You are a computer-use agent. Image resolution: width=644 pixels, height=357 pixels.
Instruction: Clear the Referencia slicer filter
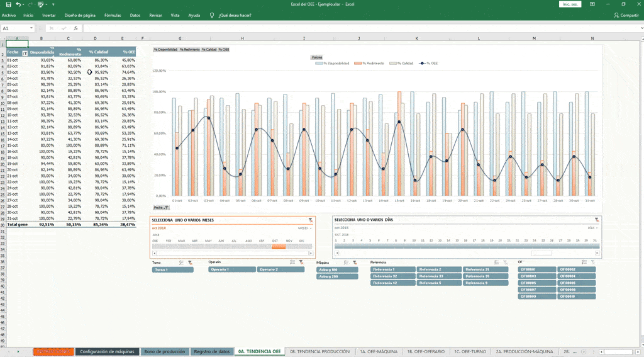(505, 262)
